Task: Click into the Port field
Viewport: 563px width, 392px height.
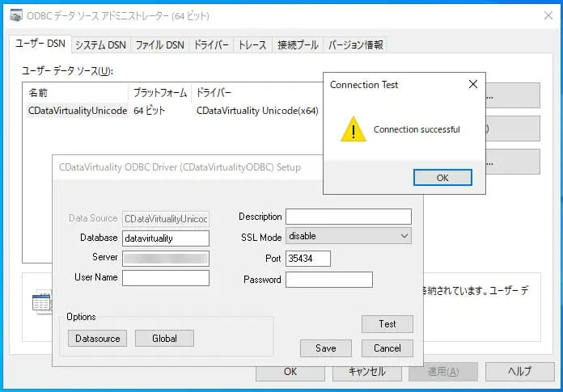Action: [308, 258]
